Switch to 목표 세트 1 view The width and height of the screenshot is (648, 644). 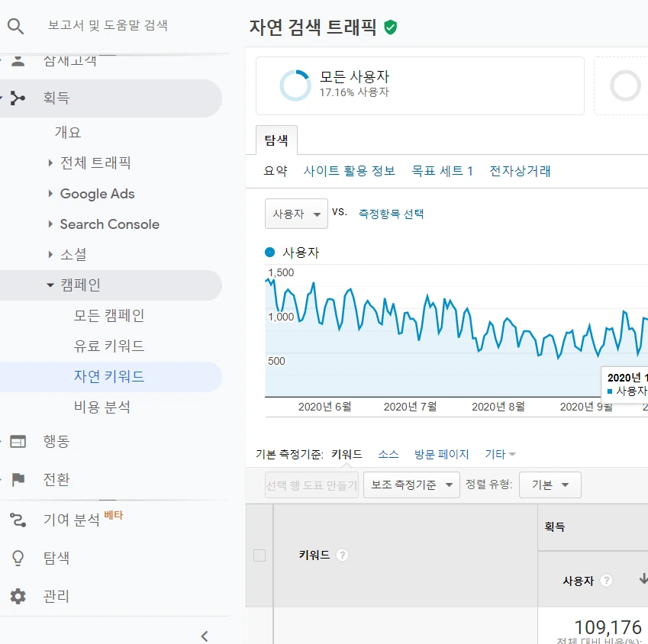442,171
